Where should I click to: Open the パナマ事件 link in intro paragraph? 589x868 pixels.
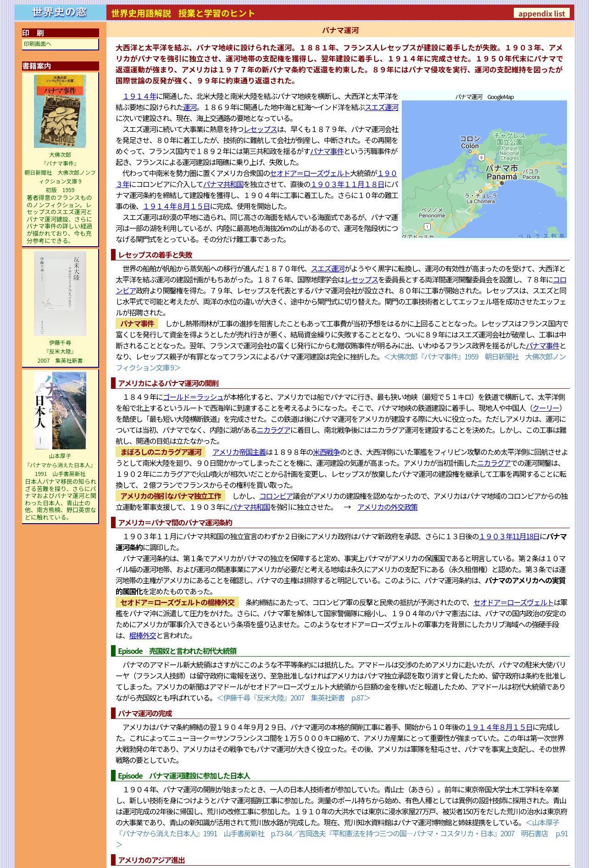pyautogui.click(x=327, y=151)
